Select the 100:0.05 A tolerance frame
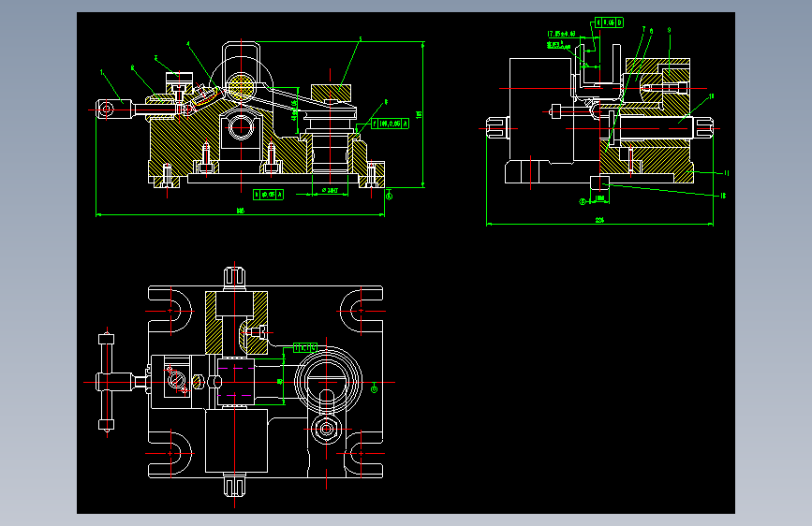 [x=390, y=124]
